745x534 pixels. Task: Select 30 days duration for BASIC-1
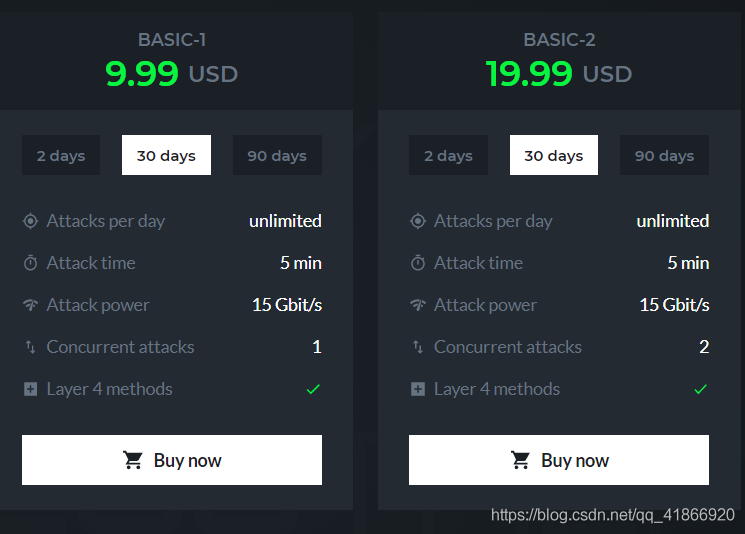click(166, 155)
